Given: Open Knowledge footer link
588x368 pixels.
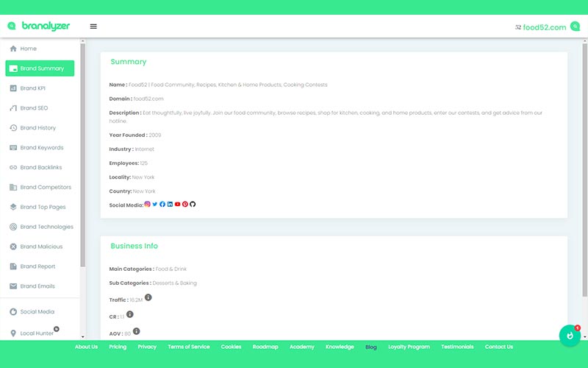Looking at the screenshot, I should tap(340, 347).
